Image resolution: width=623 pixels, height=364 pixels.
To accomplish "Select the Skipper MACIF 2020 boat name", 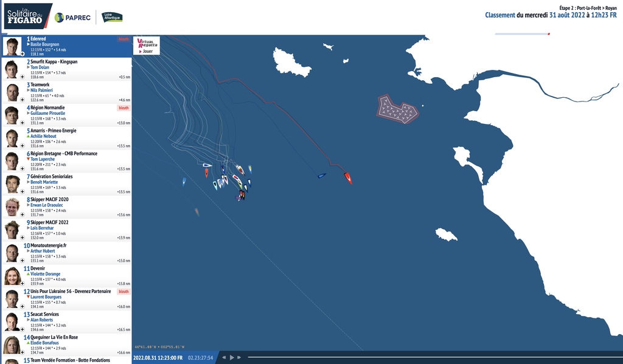I will point(49,200).
